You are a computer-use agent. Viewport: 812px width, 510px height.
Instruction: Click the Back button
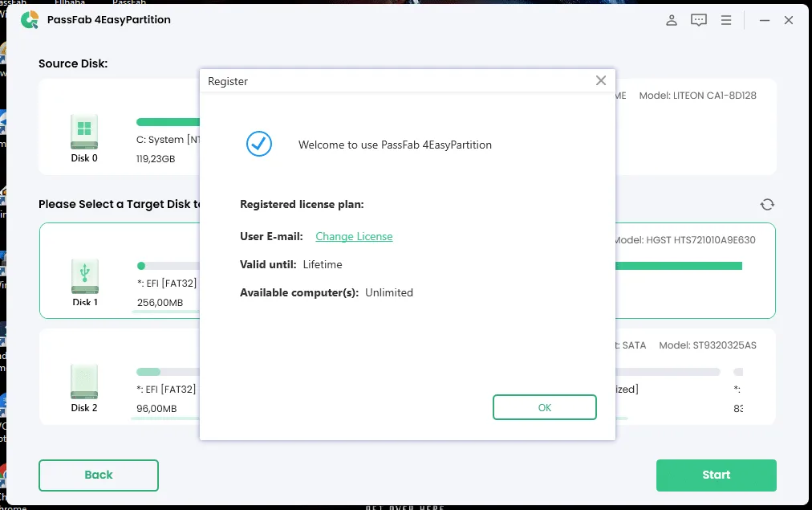98,475
